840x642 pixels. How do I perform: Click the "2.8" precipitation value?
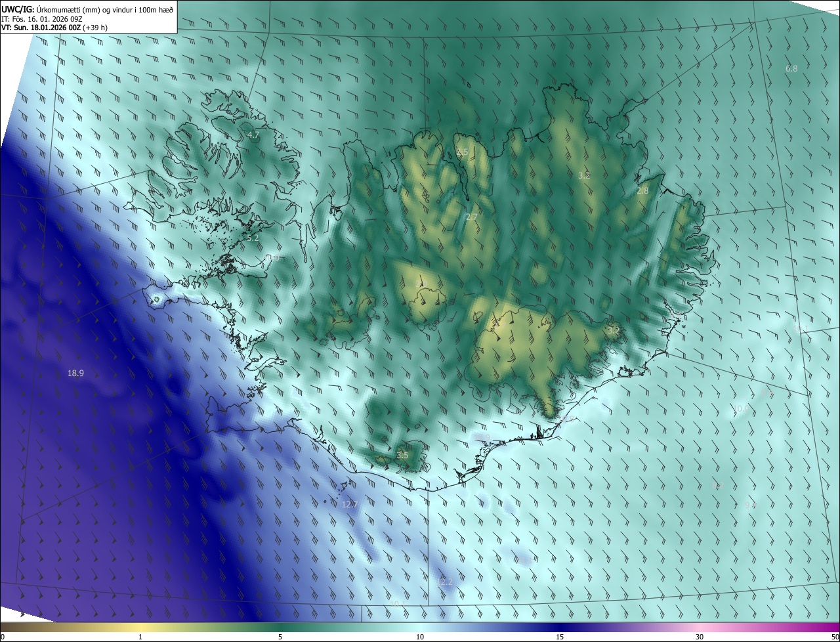tap(642, 191)
